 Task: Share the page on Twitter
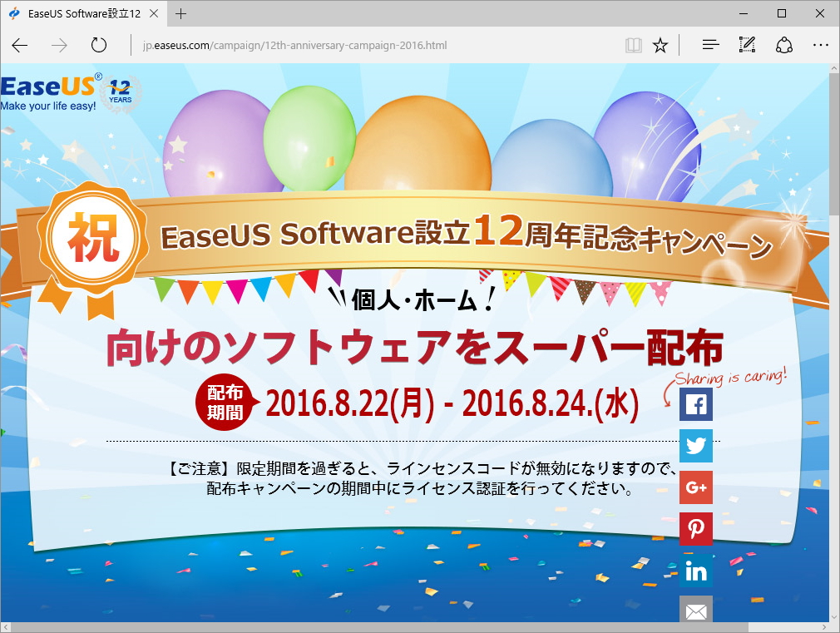pos(695,446)
